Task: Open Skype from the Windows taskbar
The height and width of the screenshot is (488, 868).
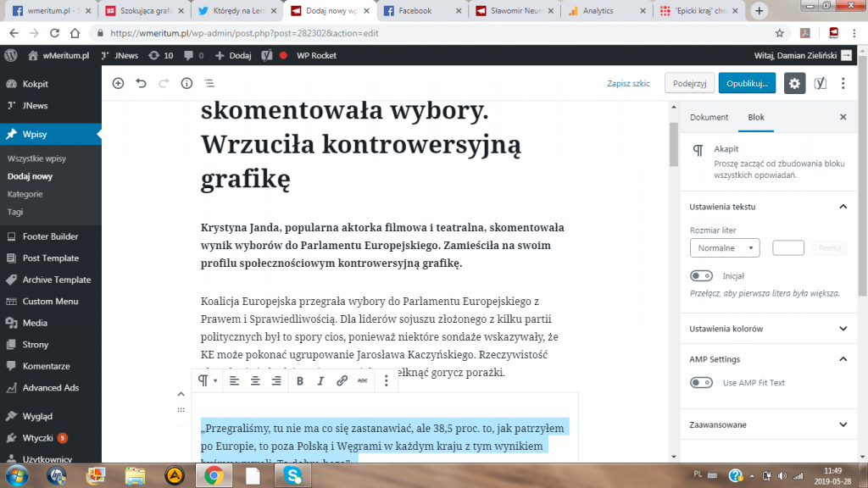Action: (292, 475)
